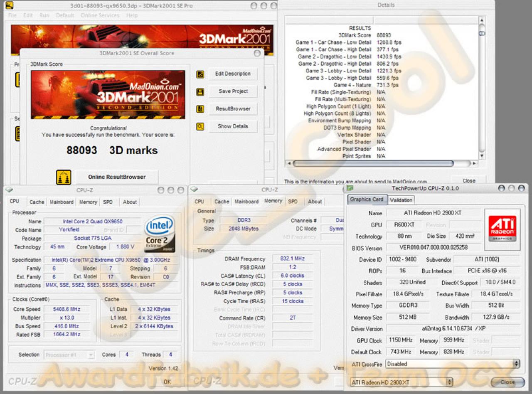Click the Driver Version field in GPU-Z
The height and width of the screenshot is (394, 532).
coord(453,328)
